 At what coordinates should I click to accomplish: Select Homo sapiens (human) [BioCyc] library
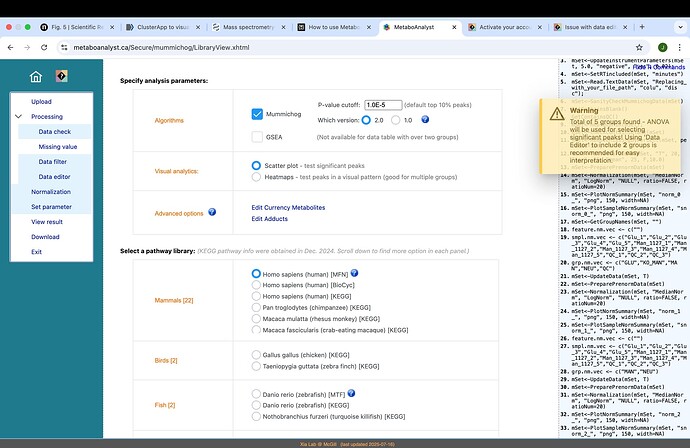256,285
